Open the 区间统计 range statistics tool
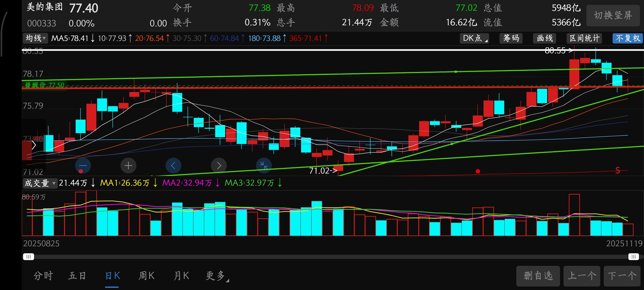This screenshot has height=290, width=644. coord(584,38)
